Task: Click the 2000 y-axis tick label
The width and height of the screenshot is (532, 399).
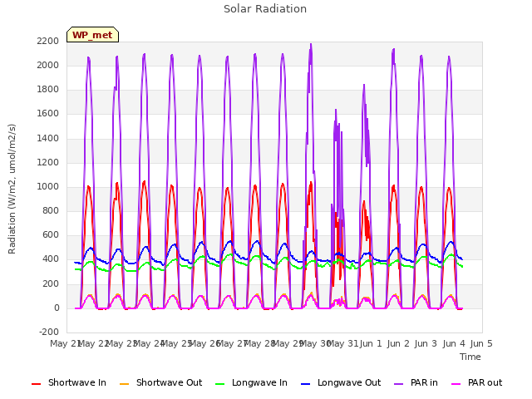Action: click(48, 65)
